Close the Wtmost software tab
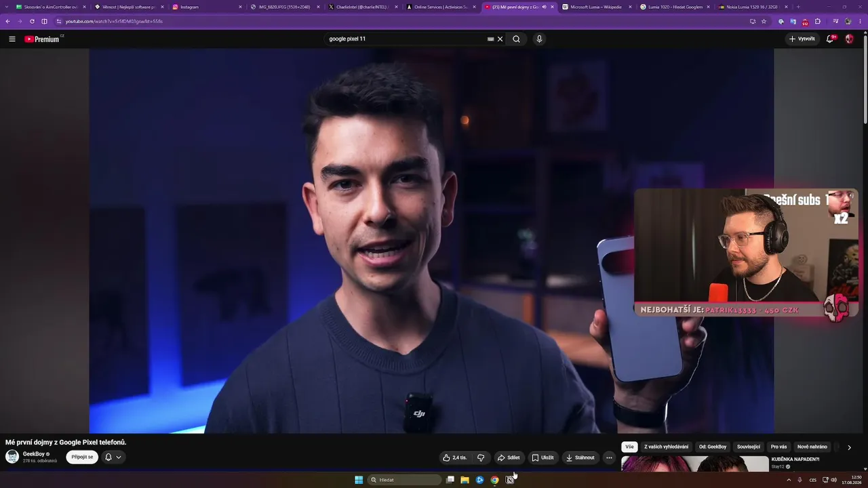The width and height of the screenshot is (868, 488). coord(162,7)
